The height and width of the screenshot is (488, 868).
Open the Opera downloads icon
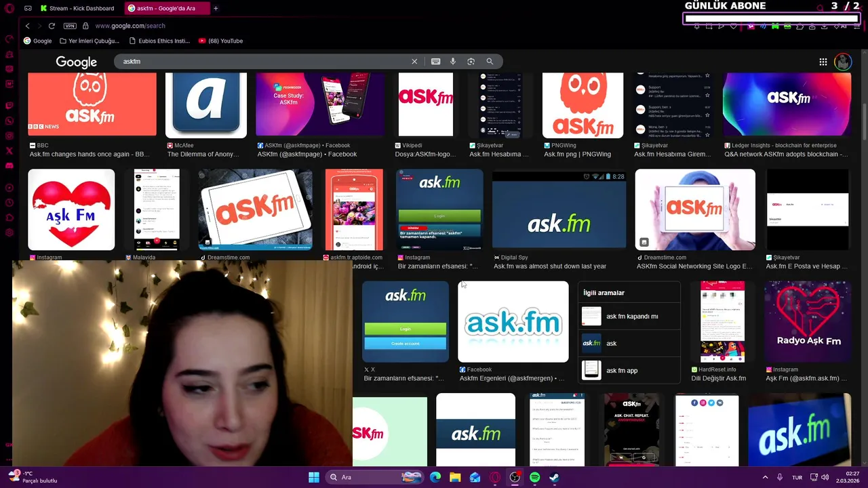pyautogui.click(x=824, y=26)
